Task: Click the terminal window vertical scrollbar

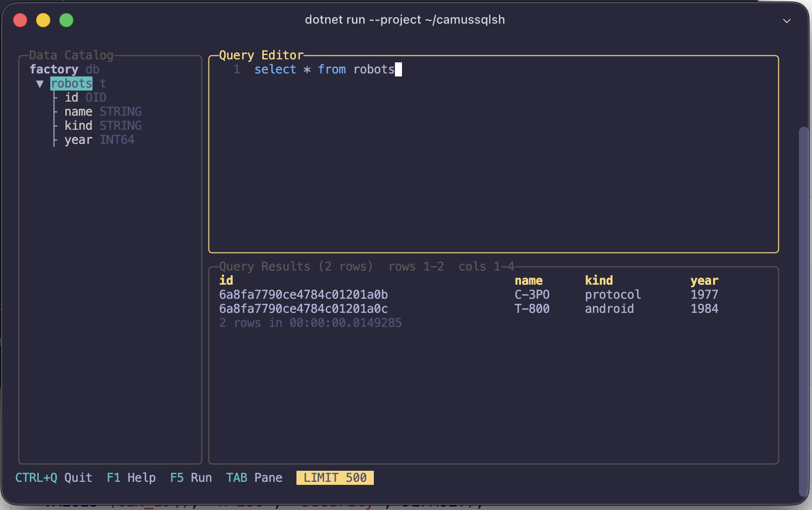Action: [x=803, y=312]
